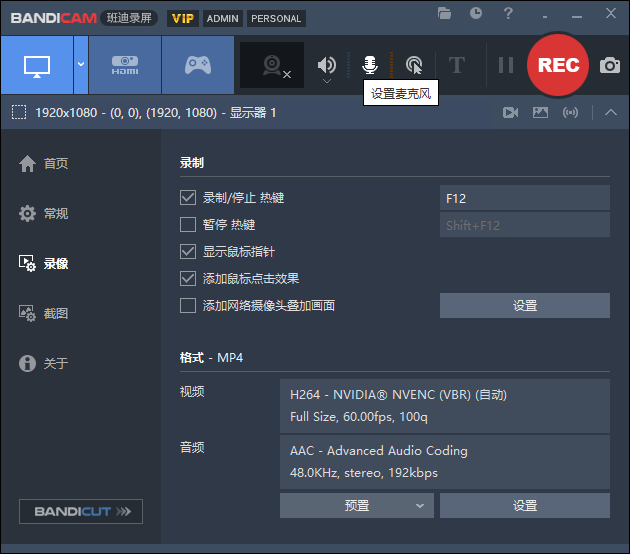The height and width of the screenshot is (554, 630).
Task: Click the small tray minimize dash
Action: coord(545,17)
